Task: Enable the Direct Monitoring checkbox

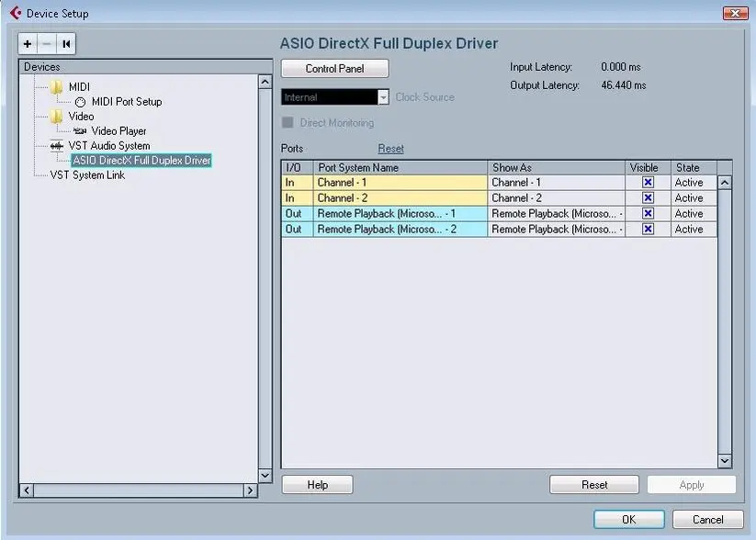Action: pos(288,122)
